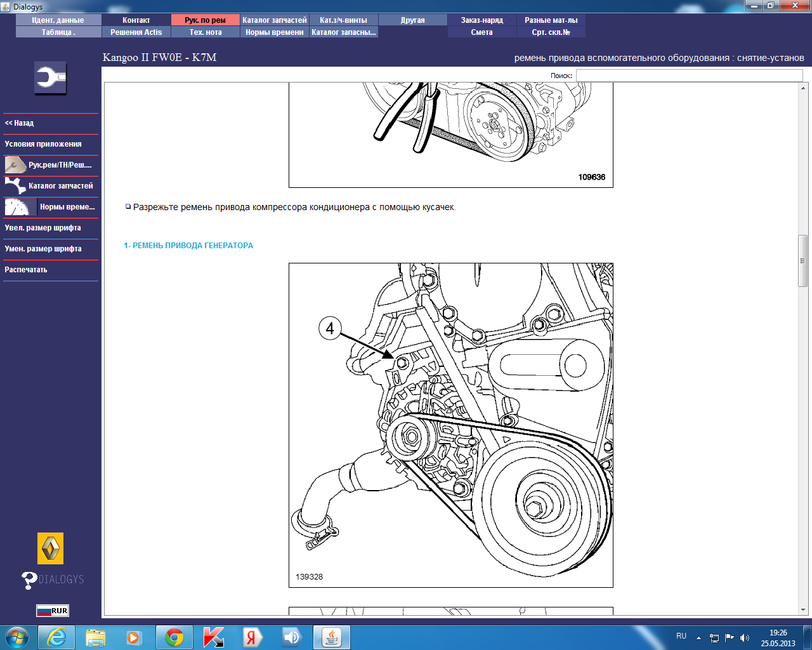Click the RU language indicator
This screenshot has width=812, height=650.
click(681, 636)
